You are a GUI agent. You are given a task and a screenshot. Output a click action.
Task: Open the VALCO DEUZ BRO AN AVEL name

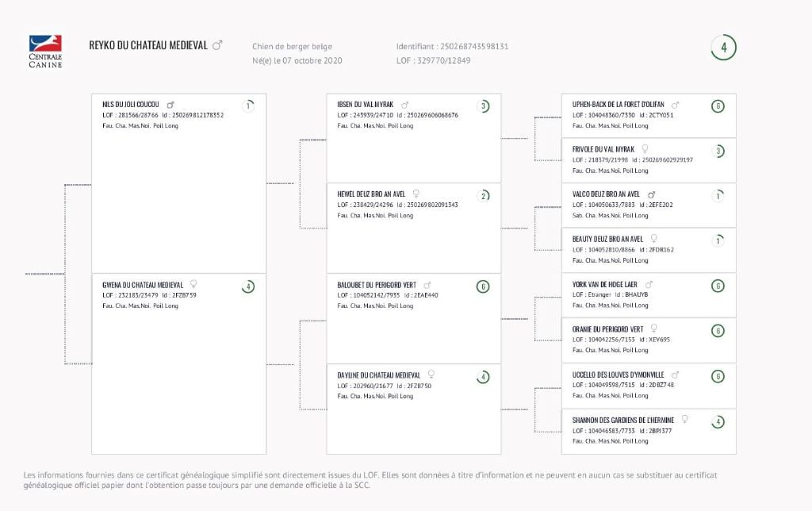[x=606, y=194]
